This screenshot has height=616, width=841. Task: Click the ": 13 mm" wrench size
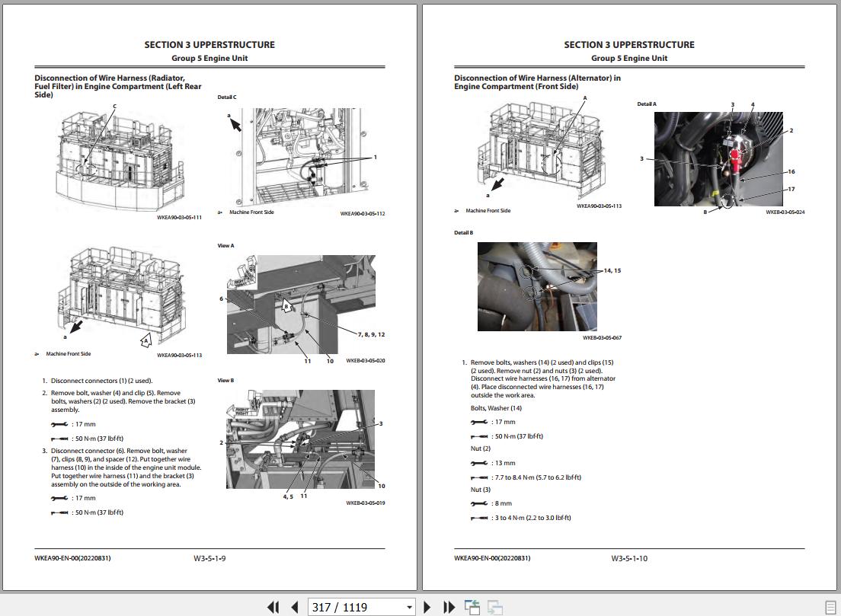pyautogui.click(x=504, y=463)
